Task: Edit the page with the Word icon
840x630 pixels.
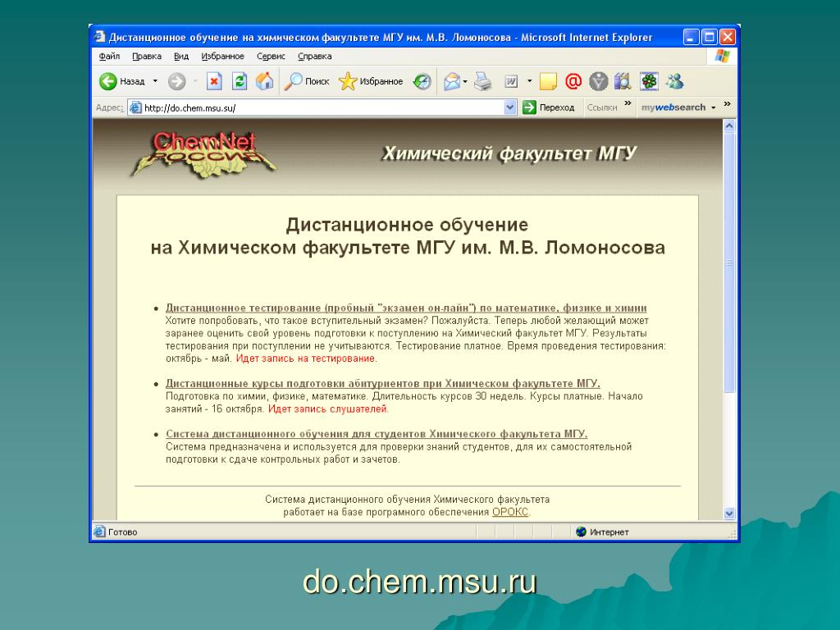Action: coord(511,81)
